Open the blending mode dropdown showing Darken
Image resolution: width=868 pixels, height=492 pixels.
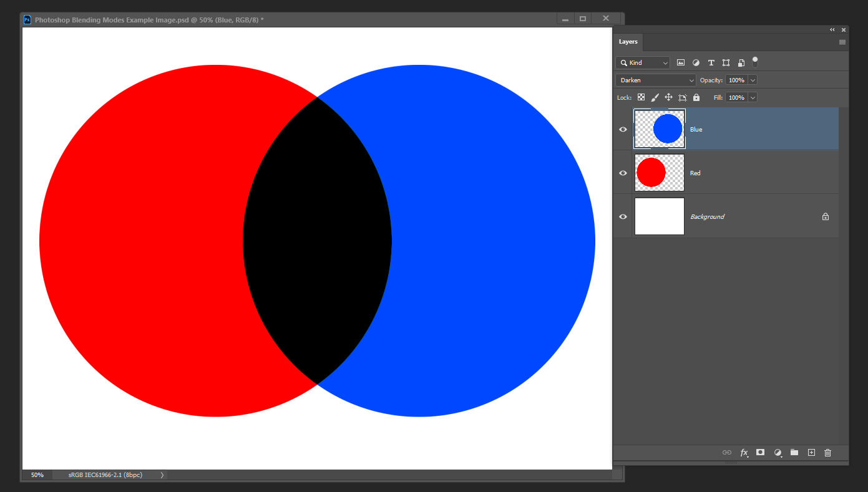[x=655, y=80]
